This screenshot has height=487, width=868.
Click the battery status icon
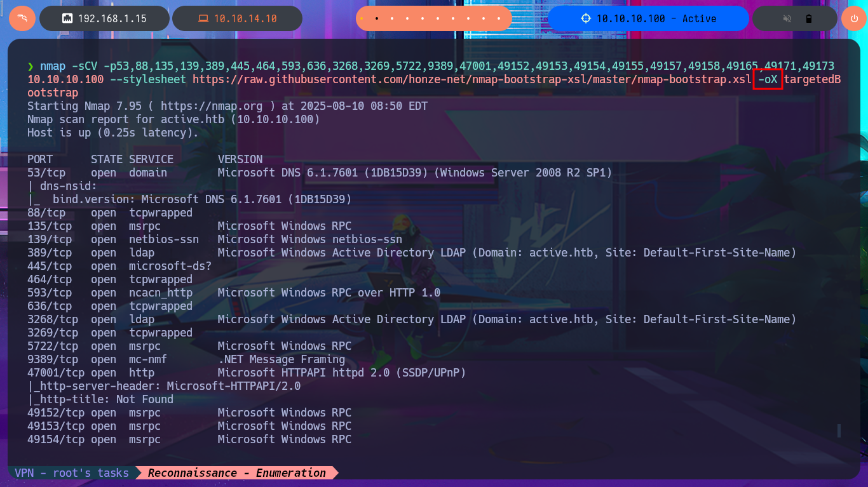[809, 19]
